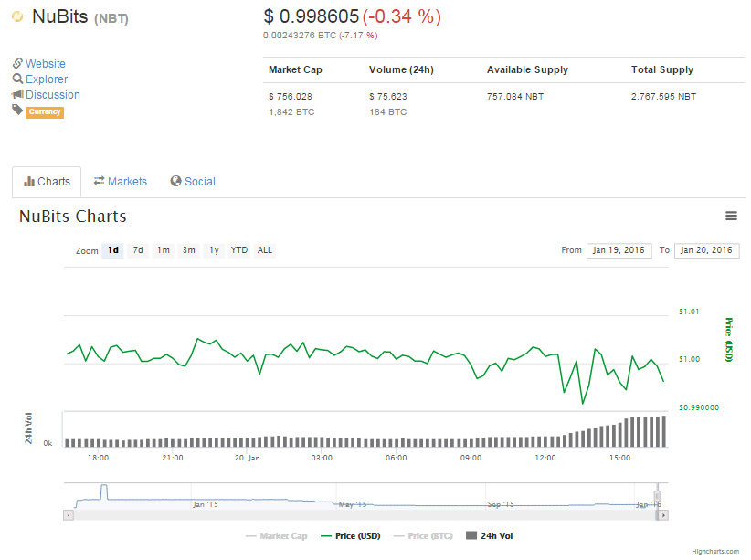Image resolution: width=751 pixels, height=560 pixels.
Task: Click the bar-chart icon on Charts tab
Action: coord(29,182)
